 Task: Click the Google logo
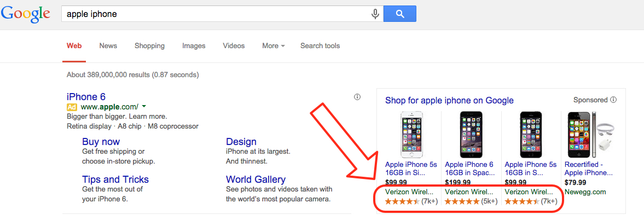click(x=26, y=14)
